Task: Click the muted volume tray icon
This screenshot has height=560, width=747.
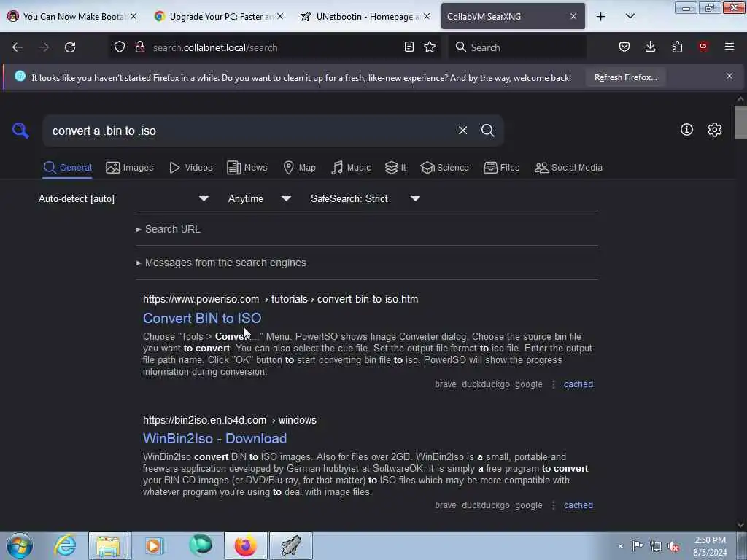Action: pos(673,546)
